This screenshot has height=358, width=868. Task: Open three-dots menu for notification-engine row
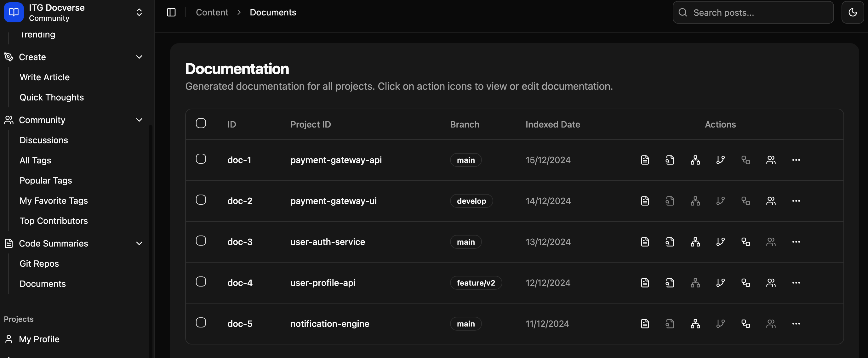click(796, 324)
